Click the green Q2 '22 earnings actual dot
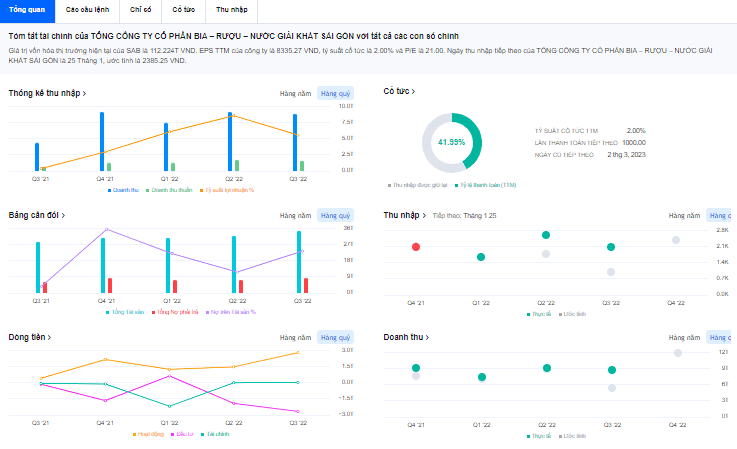737x449 pixels. click(x=546, y=235)
